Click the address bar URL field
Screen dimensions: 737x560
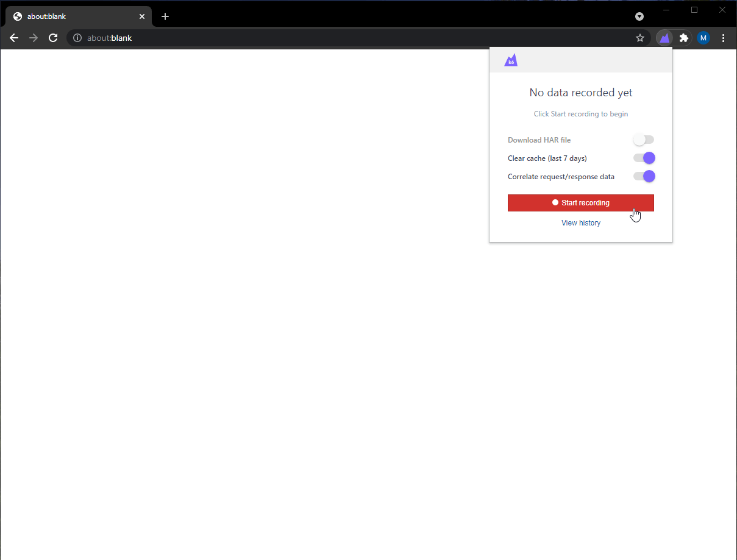point(357,38)
